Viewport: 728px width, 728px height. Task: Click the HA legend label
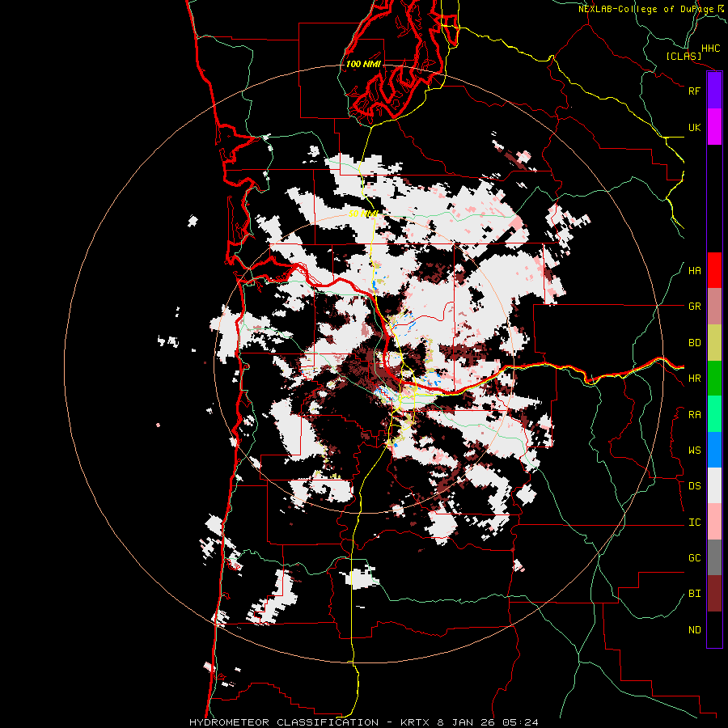pyautogui.click(x=694, y=271)
